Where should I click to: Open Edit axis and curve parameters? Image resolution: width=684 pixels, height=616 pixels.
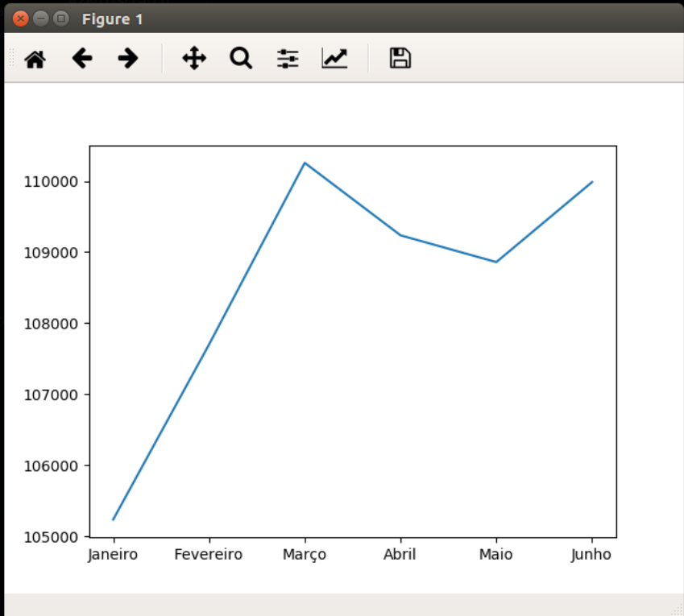click(x=334, y=58)
